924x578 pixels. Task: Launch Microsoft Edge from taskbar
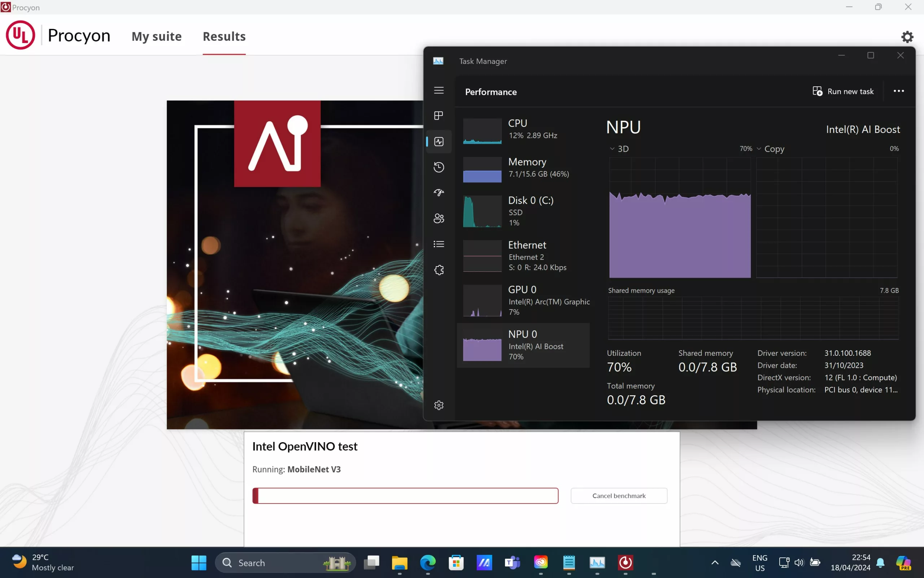tap(428, 562)
